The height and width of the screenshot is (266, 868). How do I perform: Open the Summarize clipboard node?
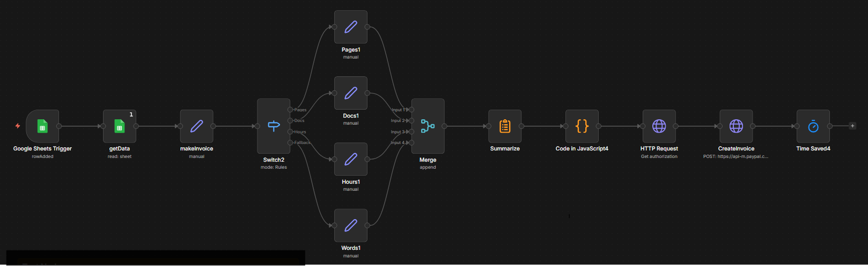coord(505,126)
